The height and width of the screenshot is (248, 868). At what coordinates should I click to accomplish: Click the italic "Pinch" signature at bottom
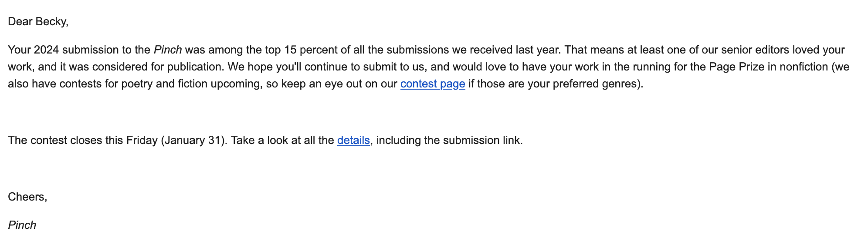[x=22, y=225]
